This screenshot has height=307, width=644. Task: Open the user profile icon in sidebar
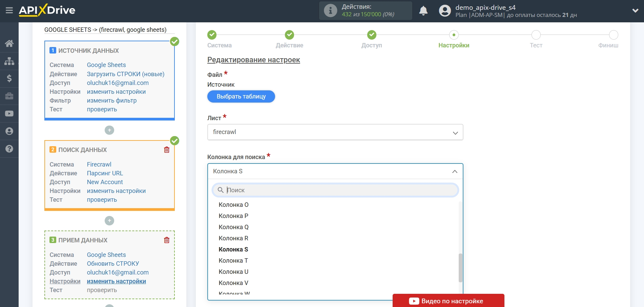9,131
